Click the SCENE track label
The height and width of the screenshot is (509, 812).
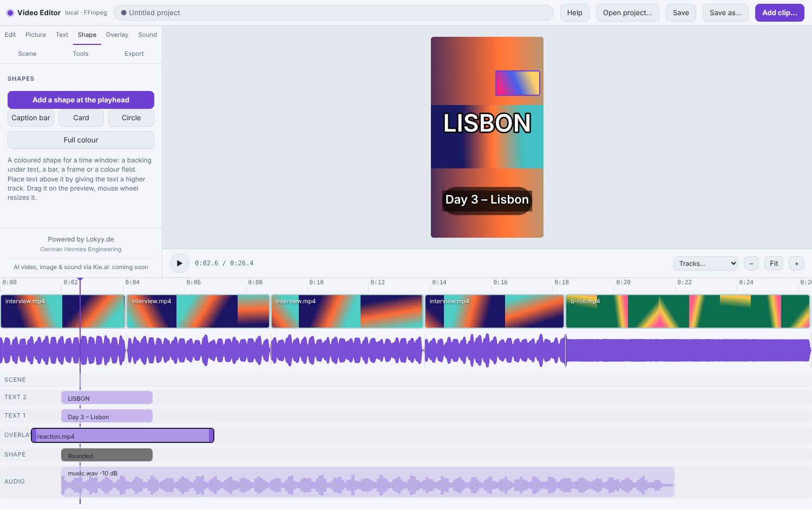[15, 380]
